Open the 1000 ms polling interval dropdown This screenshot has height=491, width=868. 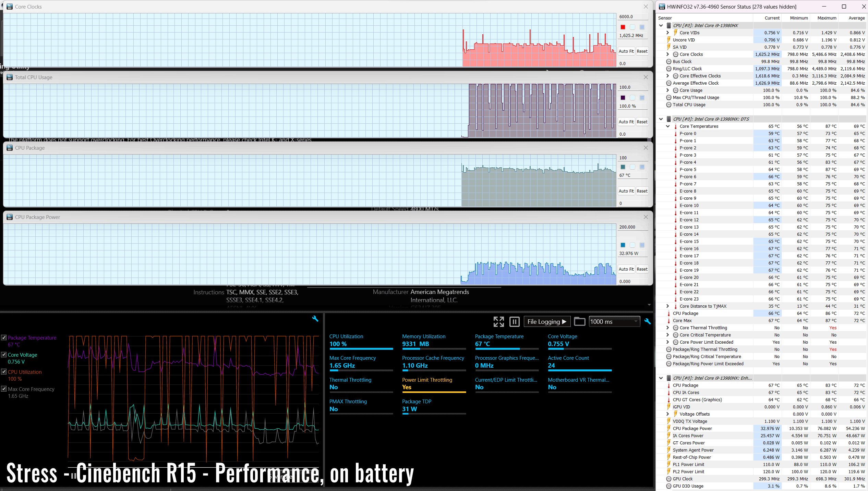614,321
